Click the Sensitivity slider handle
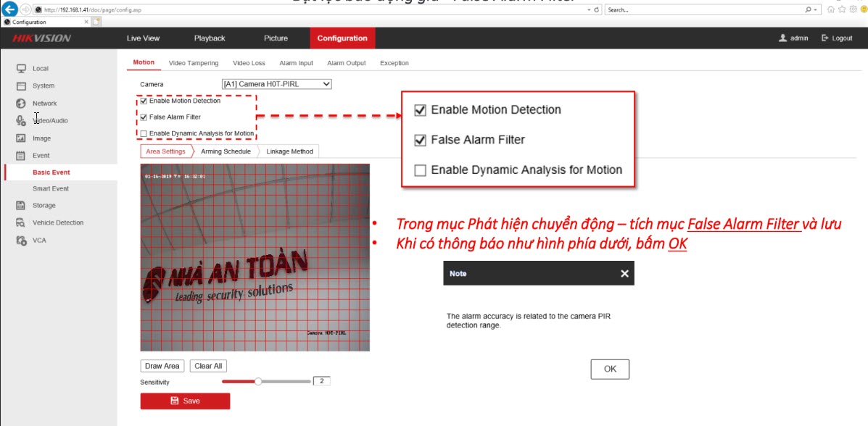 pyautogui.click(x=257, y=381)
